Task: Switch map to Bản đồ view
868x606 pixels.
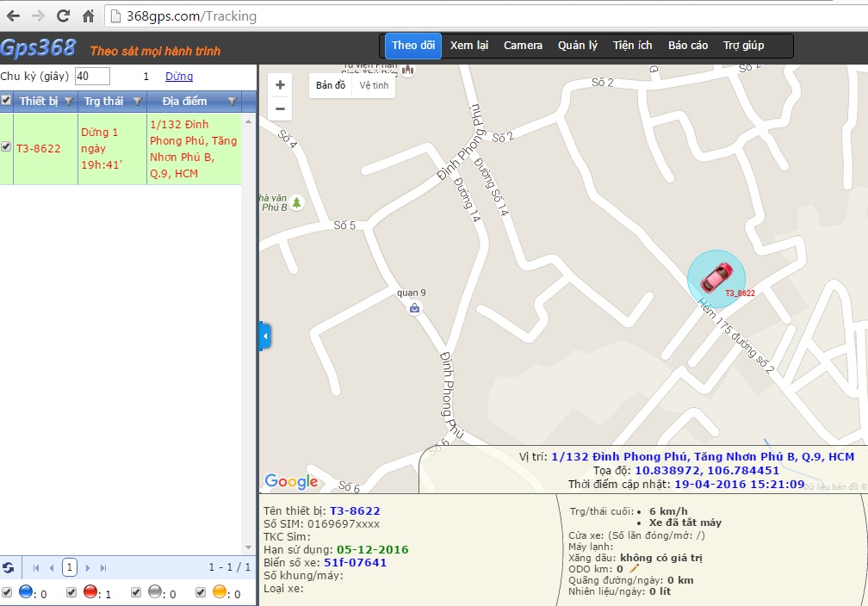Action: coord(331,85)
